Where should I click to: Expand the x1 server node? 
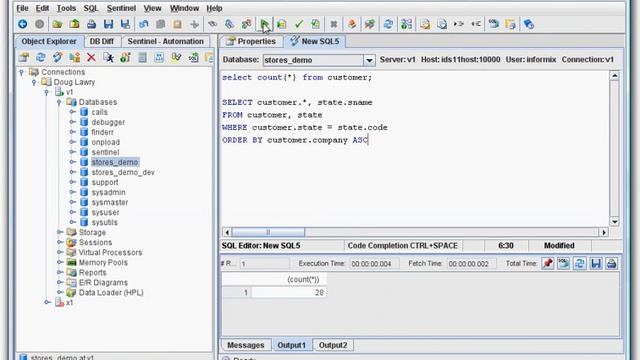click(x=47, y=302)
